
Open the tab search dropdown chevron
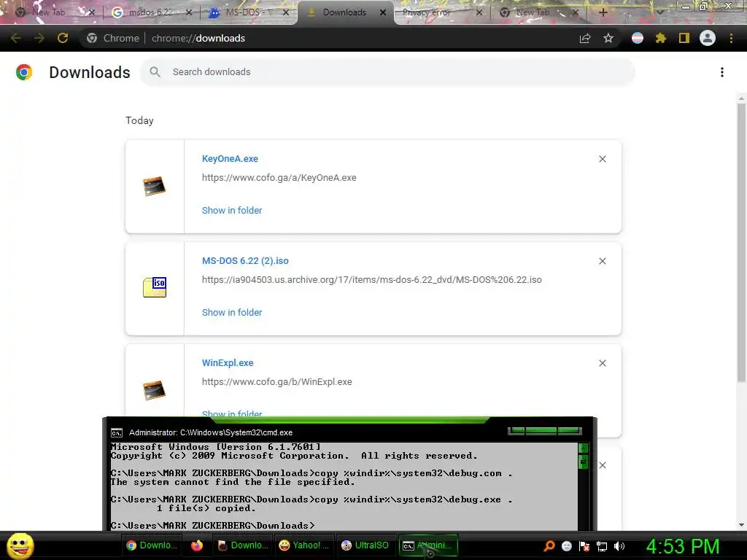point(659,12)
